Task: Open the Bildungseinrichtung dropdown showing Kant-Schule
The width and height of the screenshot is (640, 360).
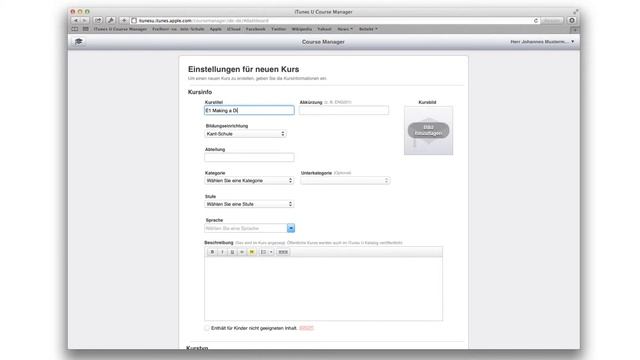Action: tap(245, 133)
